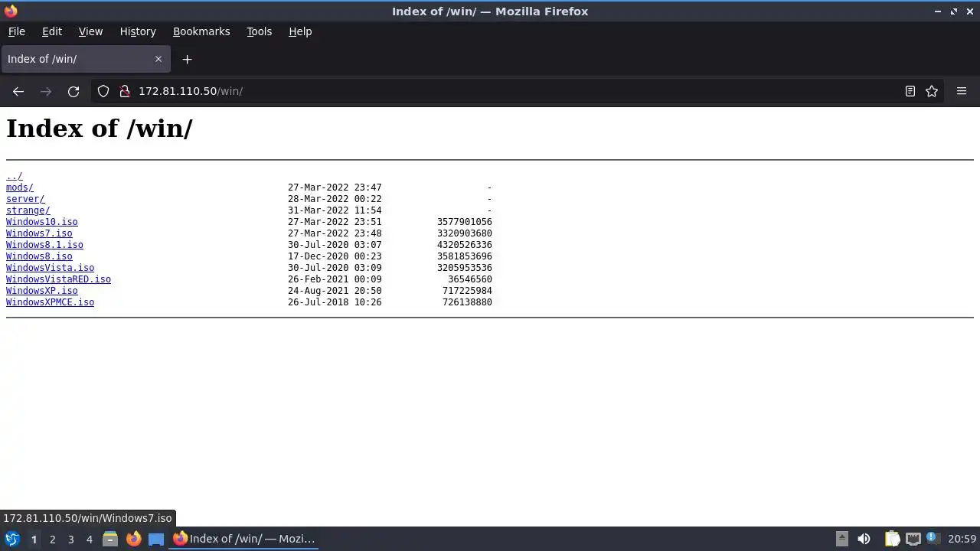980x551 pixels.
Task: Click the file size 36546560
Action: point(470,279)
